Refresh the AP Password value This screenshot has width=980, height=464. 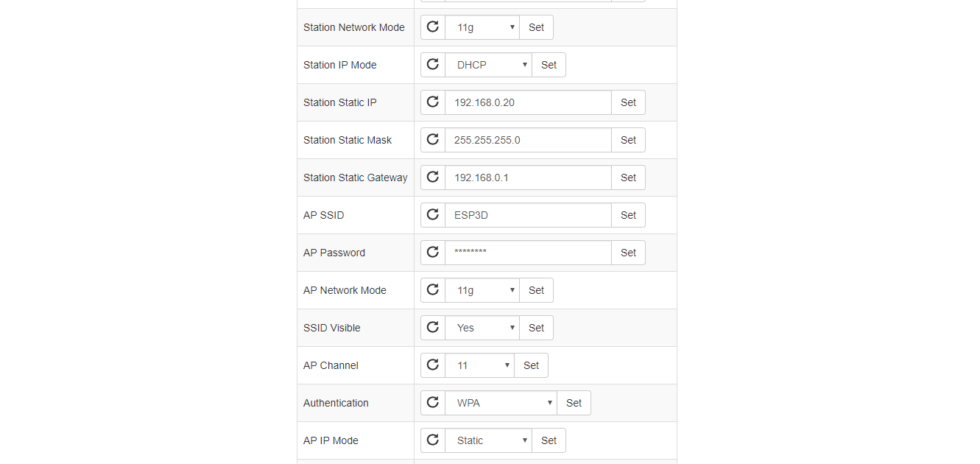[433, 253]
